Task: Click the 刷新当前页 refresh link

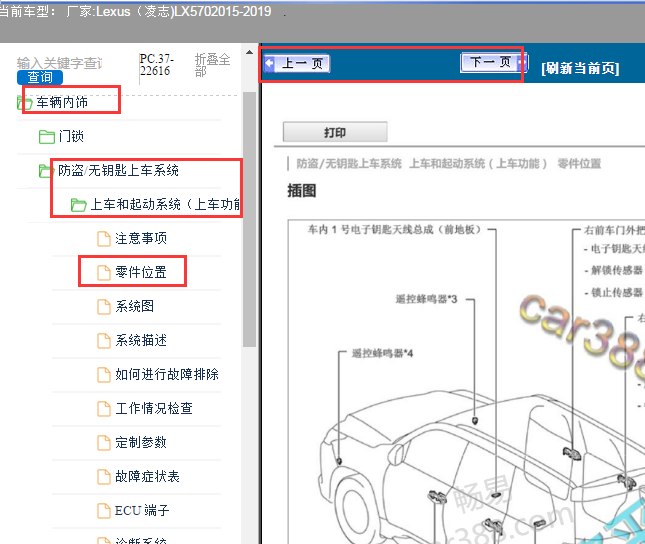Action: 580,68
